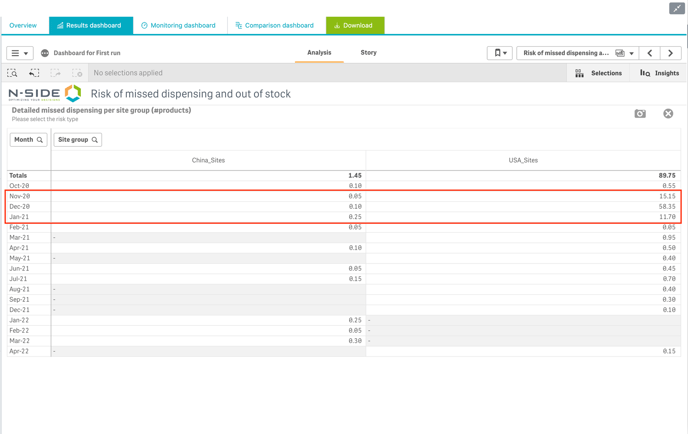This screenshot has width=688, height=434.
Task: Open the Insights panel
Action: tap(660, 73)
